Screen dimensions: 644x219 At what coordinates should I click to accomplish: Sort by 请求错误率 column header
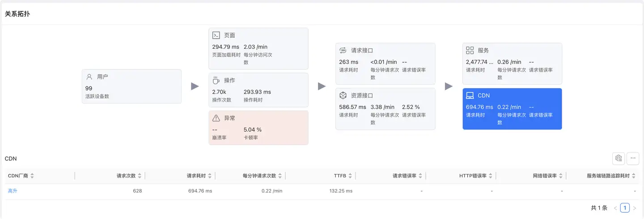click(x=420, y=176)
